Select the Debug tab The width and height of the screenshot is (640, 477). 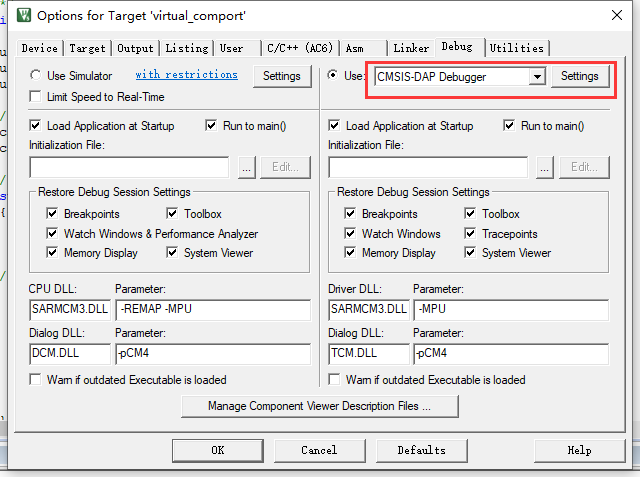(x=460, y=47)
